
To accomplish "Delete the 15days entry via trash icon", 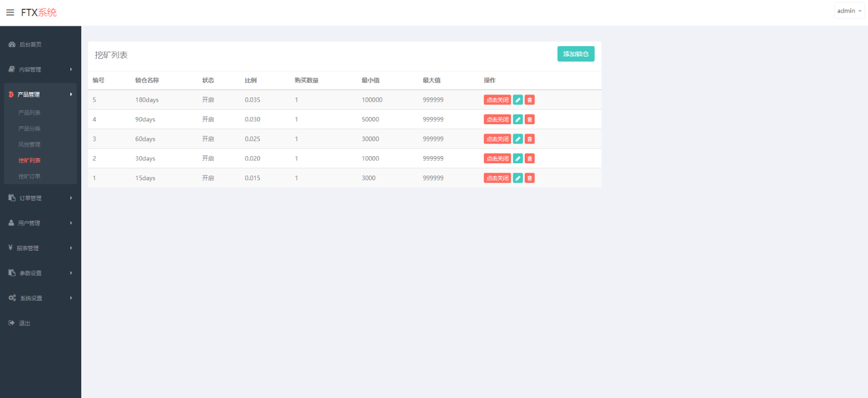I will [530, 178].
